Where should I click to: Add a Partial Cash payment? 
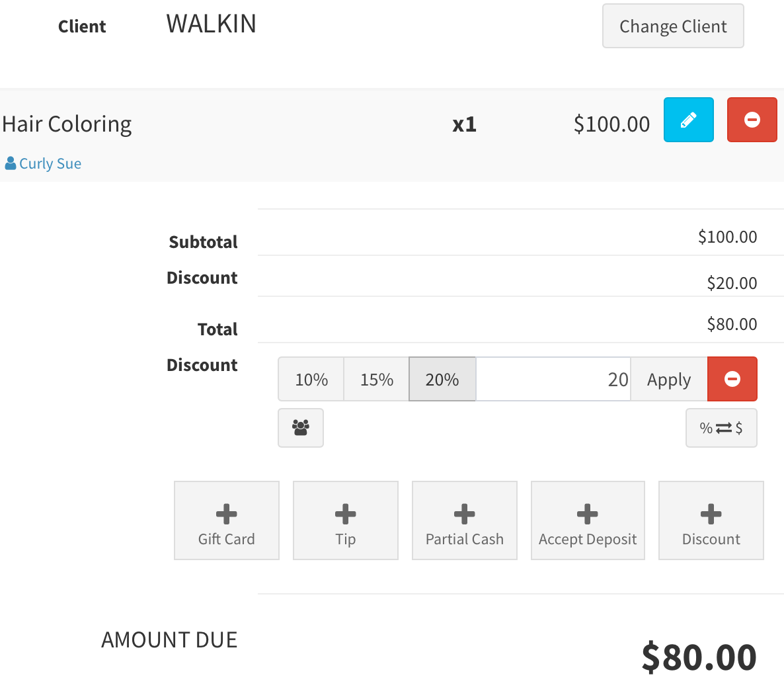(464, 520)
